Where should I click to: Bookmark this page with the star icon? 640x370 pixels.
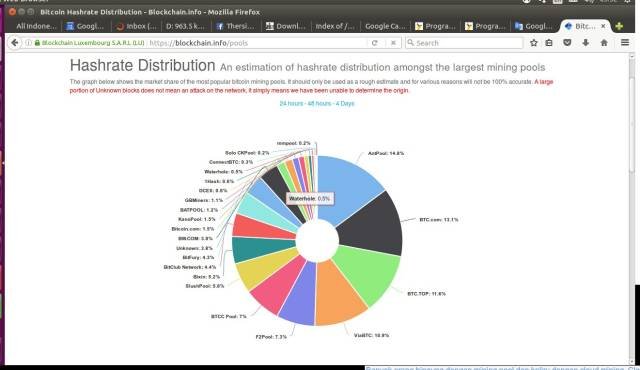pos(533,43)
